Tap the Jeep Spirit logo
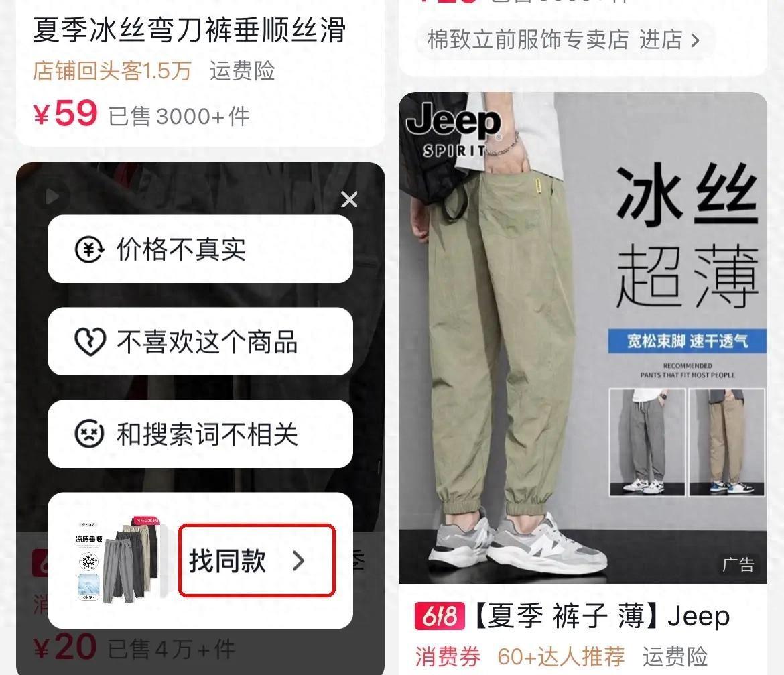 coord(454,130)
